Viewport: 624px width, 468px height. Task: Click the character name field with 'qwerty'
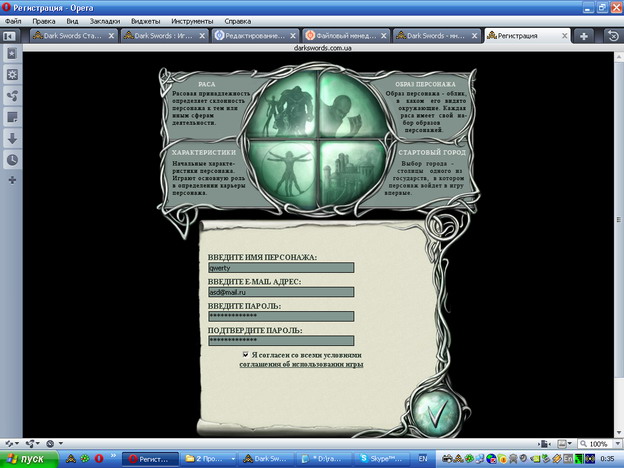click(x=281, y=268)
